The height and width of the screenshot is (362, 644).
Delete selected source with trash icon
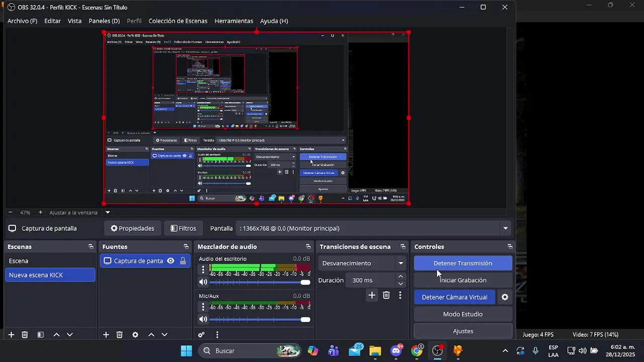click(119, 335)
